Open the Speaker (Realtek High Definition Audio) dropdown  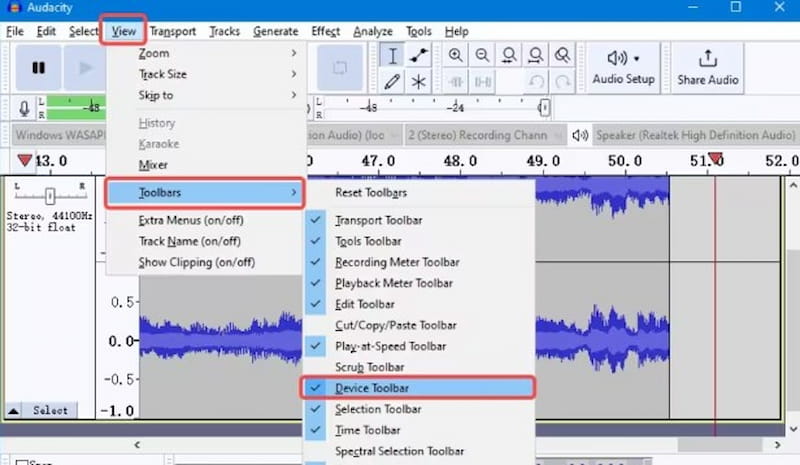696,135
